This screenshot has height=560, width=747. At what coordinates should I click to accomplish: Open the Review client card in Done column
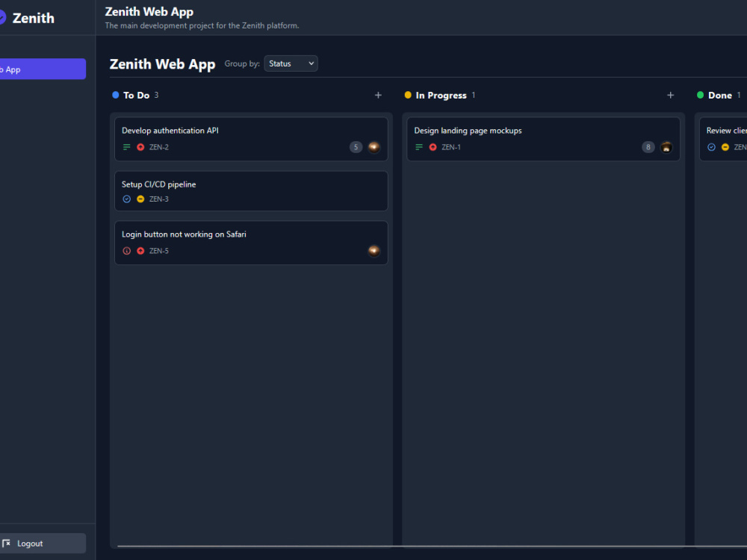[x=723, y=139]
